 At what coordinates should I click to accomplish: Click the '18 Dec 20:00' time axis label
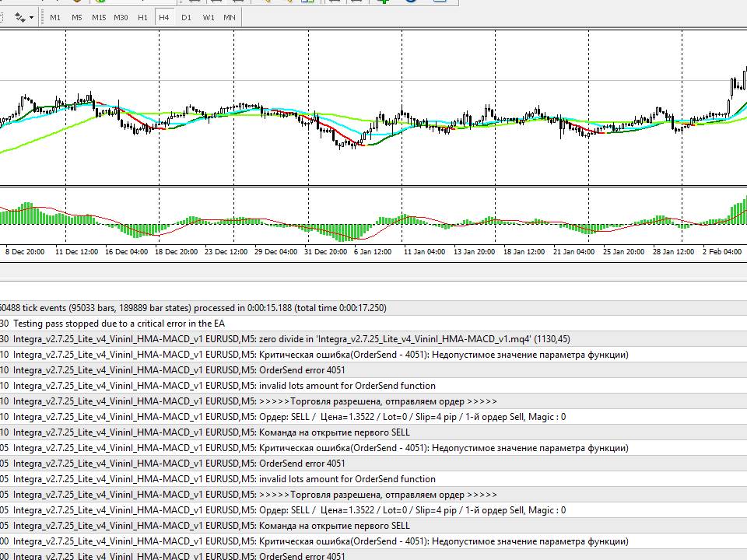pos(176,251)
